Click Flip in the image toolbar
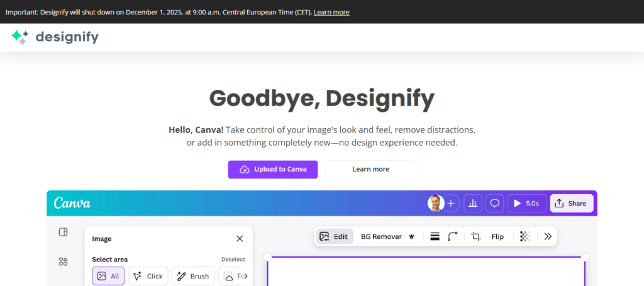Viewport: 644px width, 286px height. (x=497, y=236)
